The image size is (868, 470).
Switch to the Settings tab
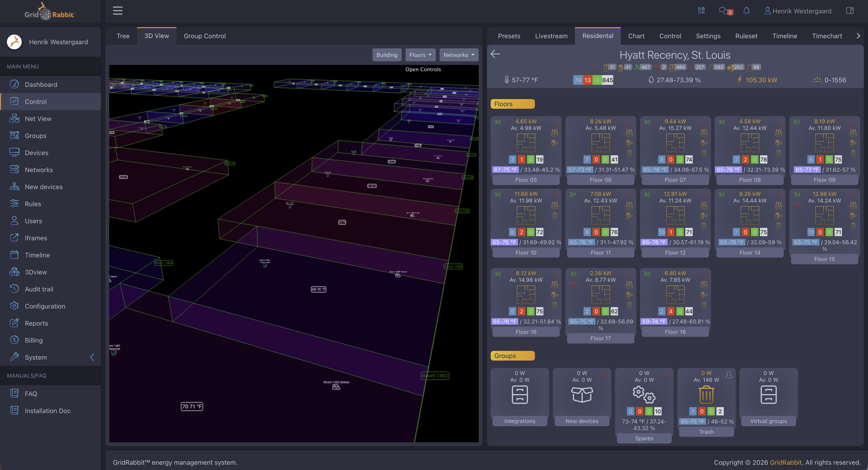tap(708, 36)
